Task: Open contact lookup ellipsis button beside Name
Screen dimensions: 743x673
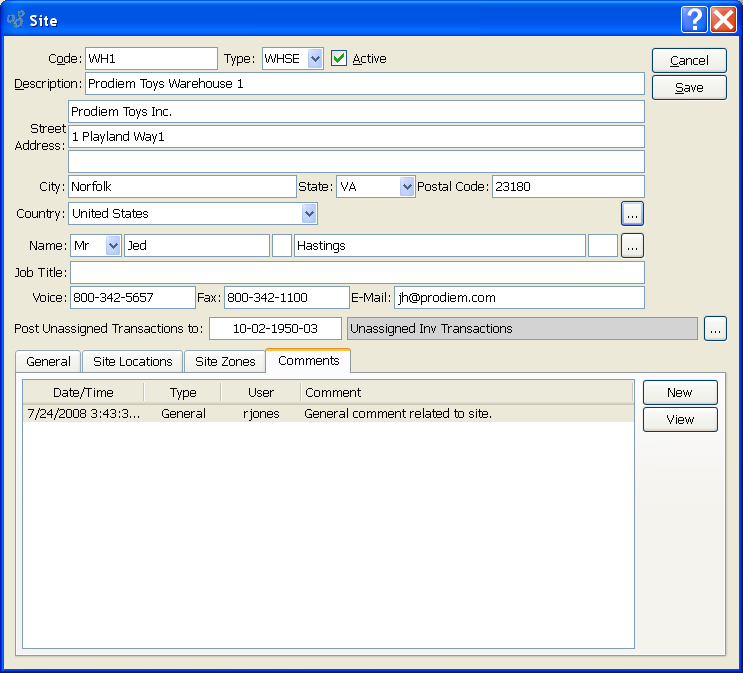Action: [632, 246]
